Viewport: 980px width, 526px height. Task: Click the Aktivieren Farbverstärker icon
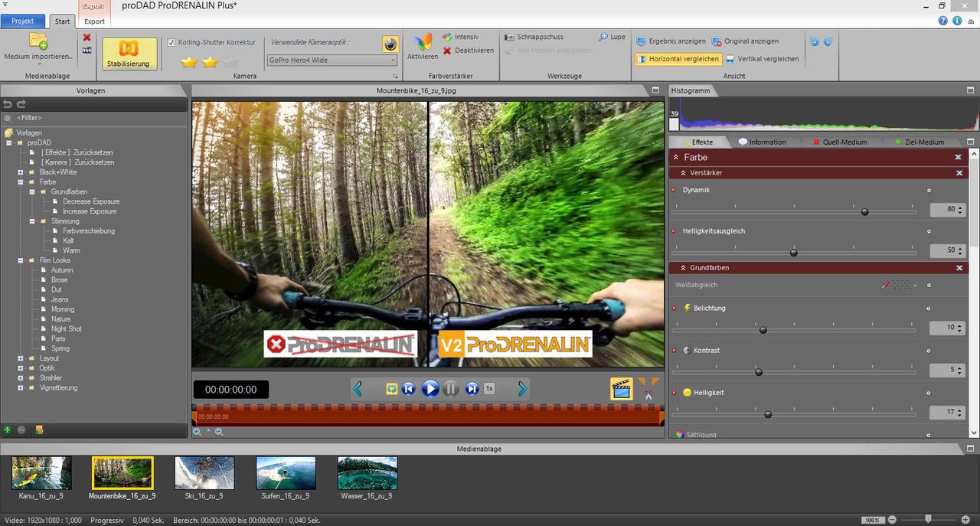pyautogui.click(x=422, y=44)
